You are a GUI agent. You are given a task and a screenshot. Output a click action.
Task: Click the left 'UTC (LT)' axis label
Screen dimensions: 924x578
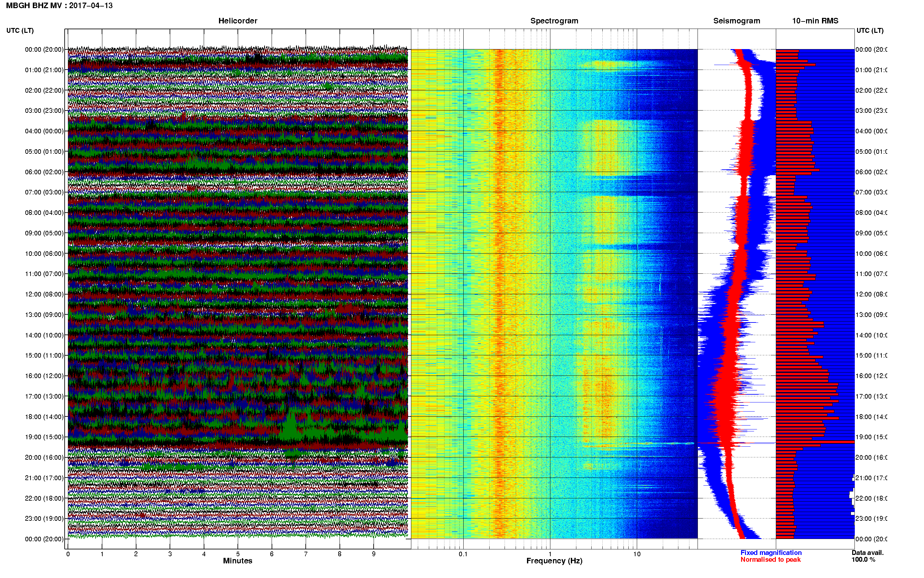pos(20,31)
